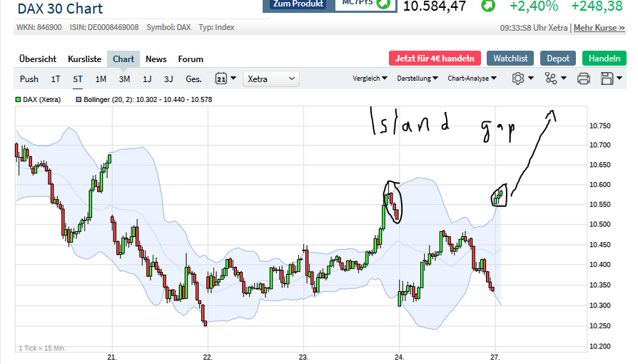This screenshot has width=638, height=364.
Task: Click the green Handeln button
Action: point(604,59)
